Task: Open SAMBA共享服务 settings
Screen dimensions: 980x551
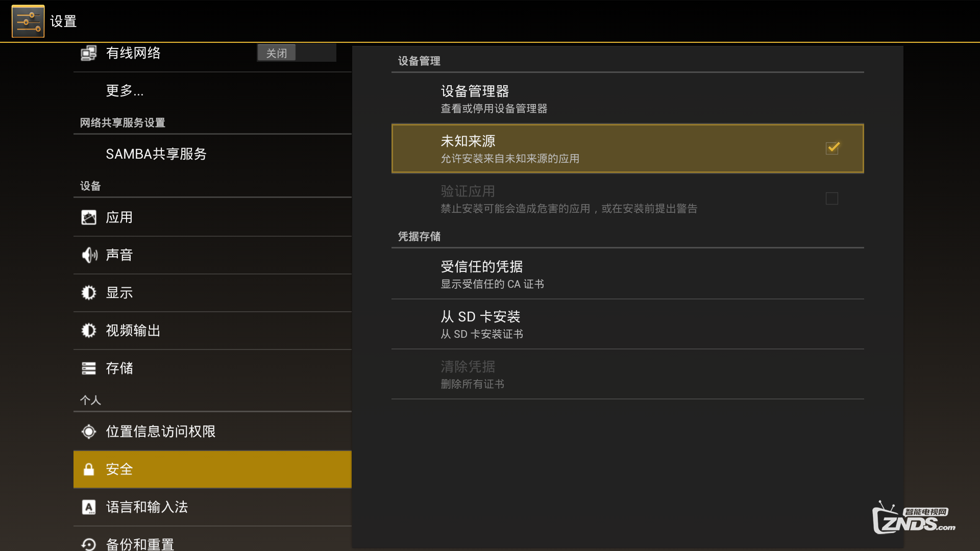Action: (x=212, y=154)
